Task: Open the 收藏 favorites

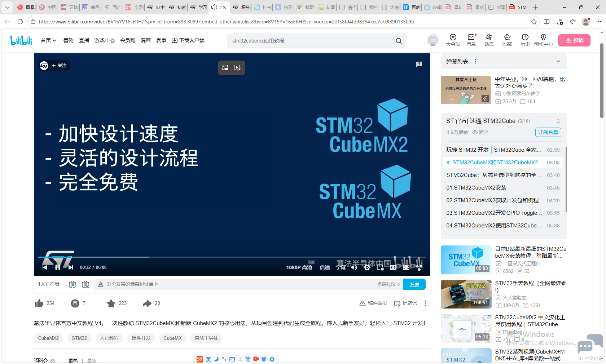Action: coord(507,40)
